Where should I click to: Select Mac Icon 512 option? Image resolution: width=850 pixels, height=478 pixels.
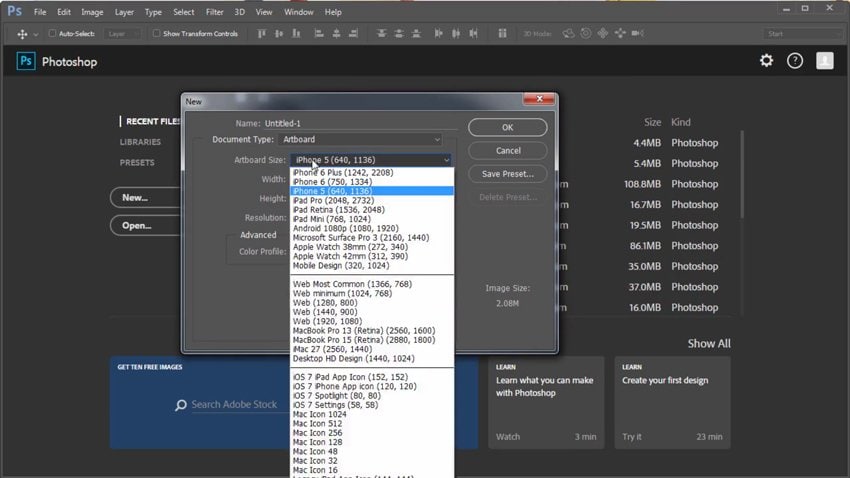pos(372,423)
